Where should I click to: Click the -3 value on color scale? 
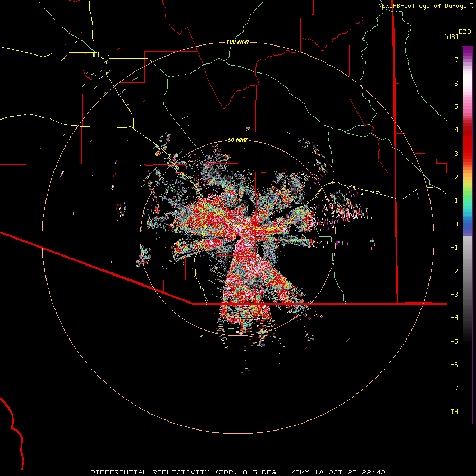tap(454, 295)
